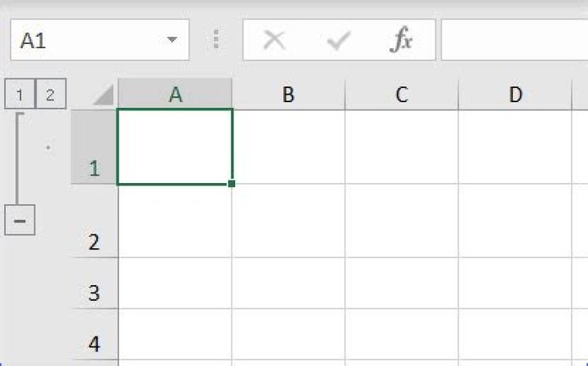Viewport: 588px width, 366px height.
Task: Select column C header
Action: pos(401,95)
